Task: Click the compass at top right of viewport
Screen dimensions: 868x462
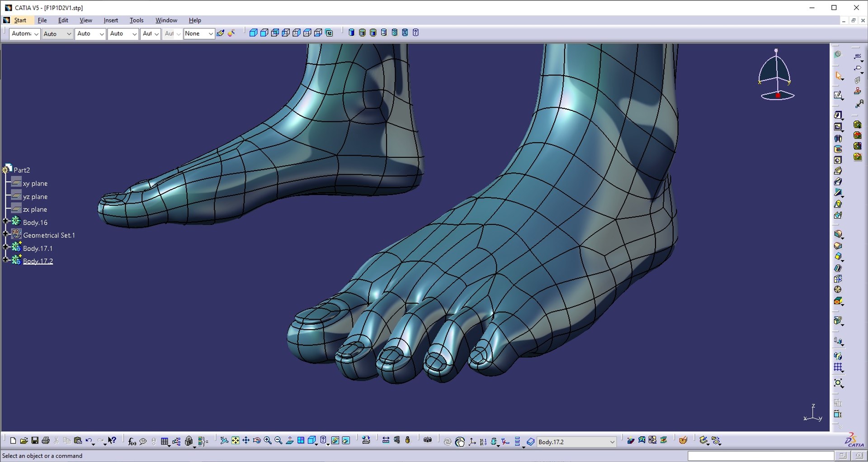Action: (x=777, y=75)
